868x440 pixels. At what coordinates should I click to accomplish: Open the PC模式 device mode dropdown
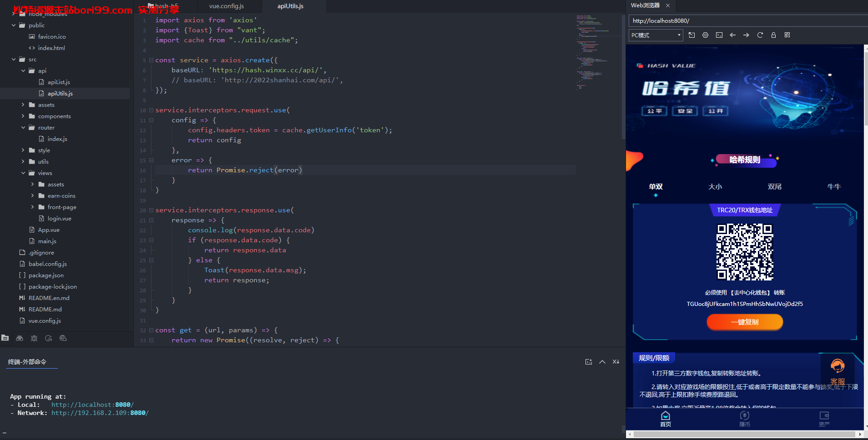[x=656, y=35]
